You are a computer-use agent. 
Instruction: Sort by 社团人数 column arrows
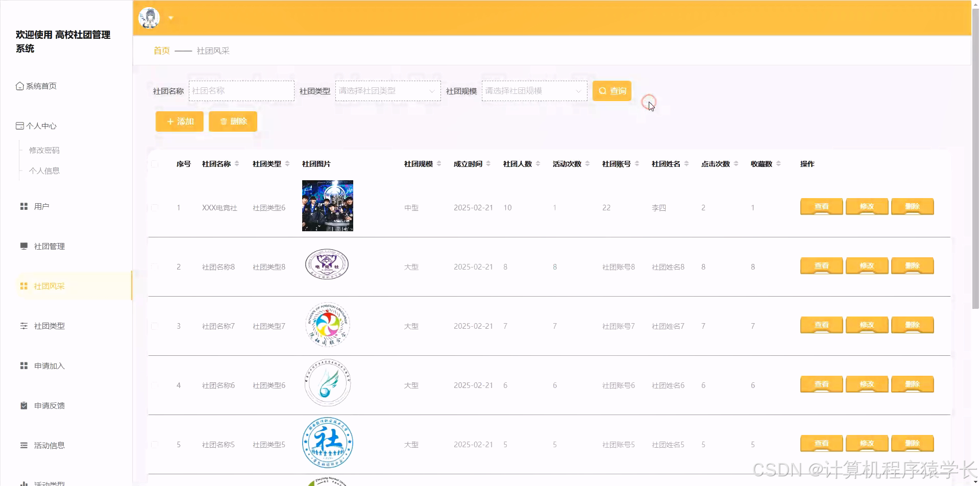538,164
